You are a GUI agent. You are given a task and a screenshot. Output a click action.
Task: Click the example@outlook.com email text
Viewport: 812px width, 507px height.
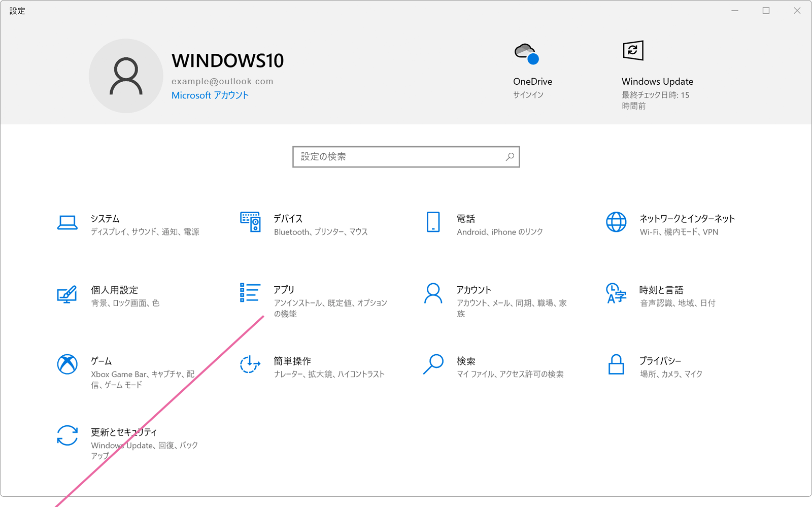[x=222, y=81]
